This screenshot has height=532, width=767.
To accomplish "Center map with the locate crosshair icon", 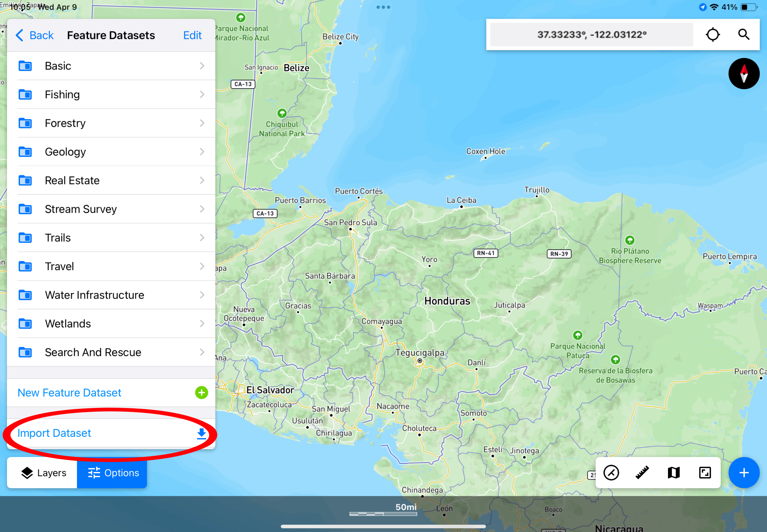I will tap(713, 35).
